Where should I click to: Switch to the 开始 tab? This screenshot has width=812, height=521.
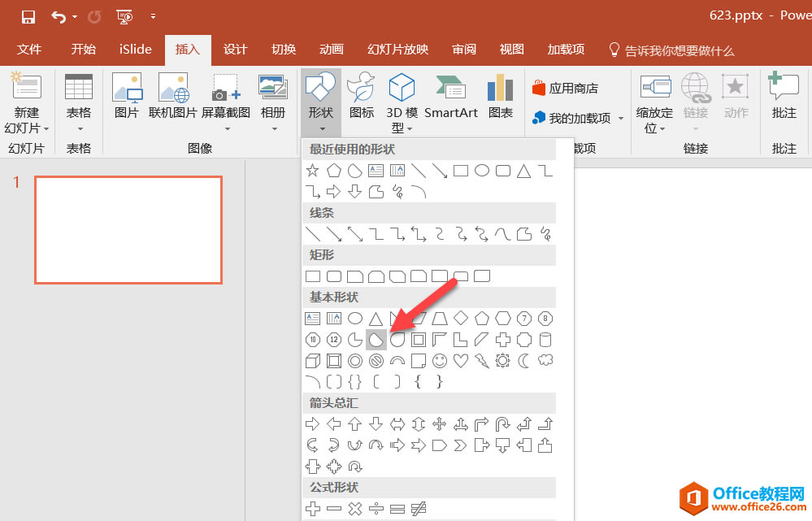pyautogui.click(x=84, y=50)
